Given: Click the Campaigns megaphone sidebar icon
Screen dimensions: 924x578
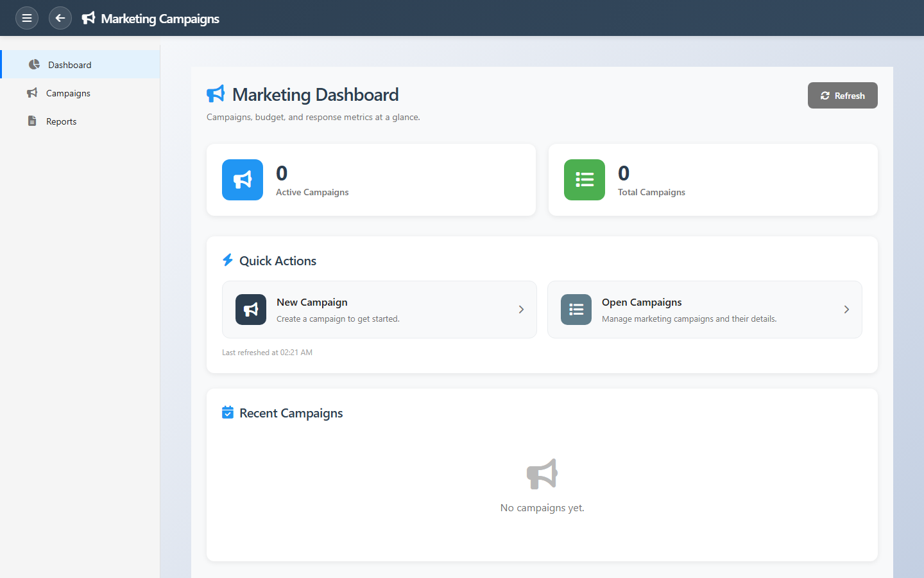Looking at the screenshot, I should [x=32, y=93].
